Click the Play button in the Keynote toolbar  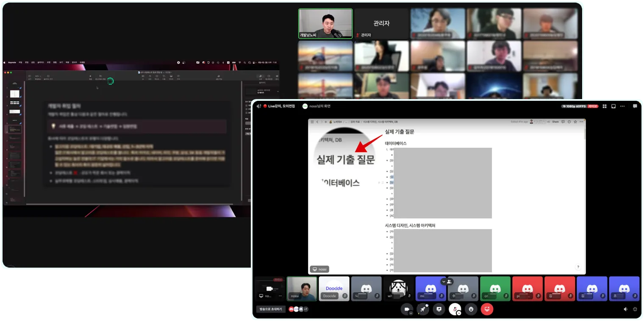90,76
